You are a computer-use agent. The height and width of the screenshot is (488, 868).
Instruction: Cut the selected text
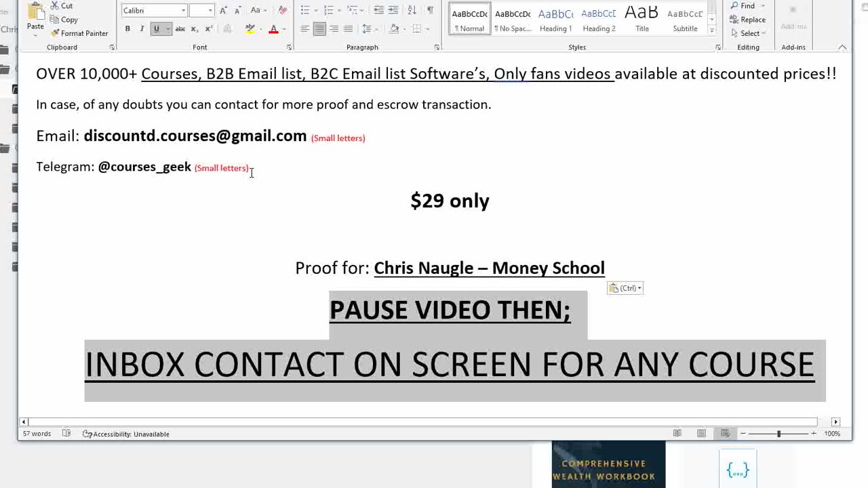pos(62,6)
